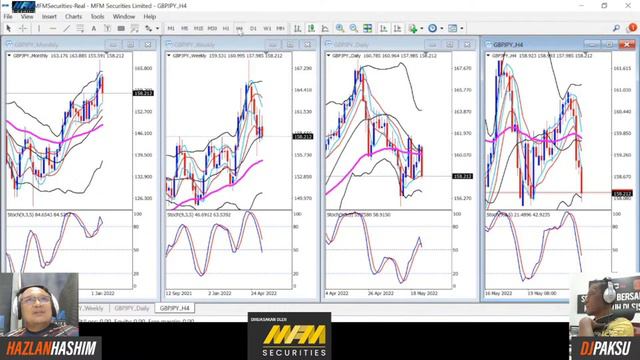The width and height of the screenshot is (640, 360).
Task: Zoom in on the chart
Action: (340, 28)
